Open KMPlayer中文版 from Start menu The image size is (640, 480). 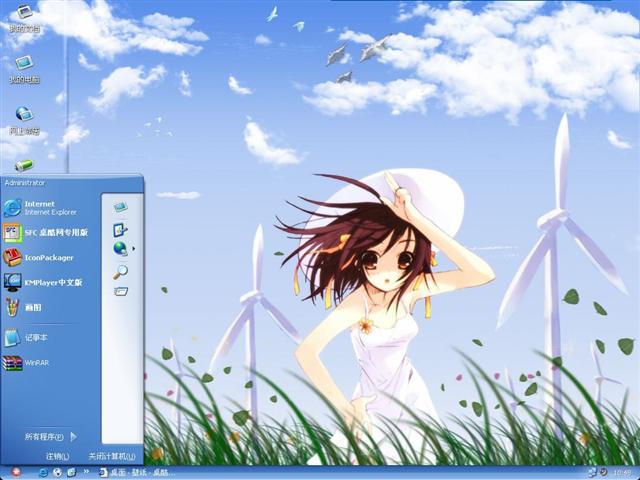click(51, 282)
